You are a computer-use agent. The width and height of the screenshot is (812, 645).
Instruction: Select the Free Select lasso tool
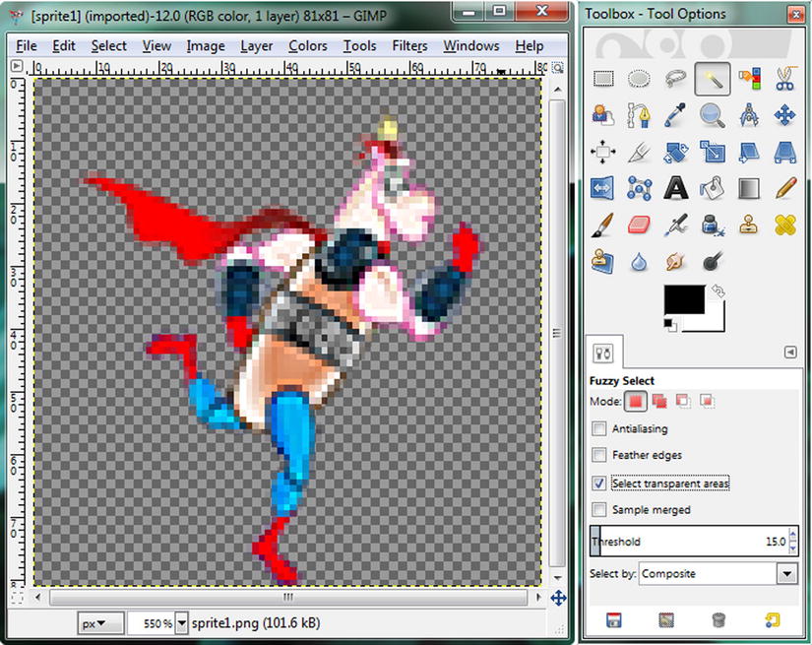[675, 79]
